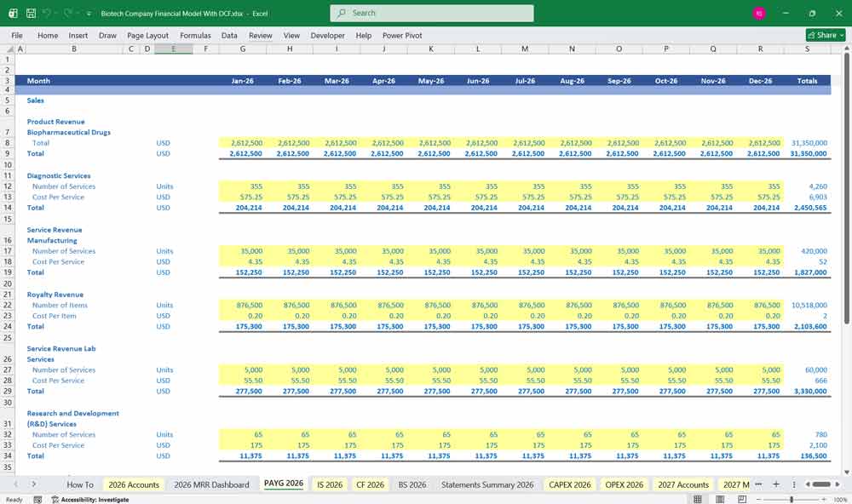Screen dimensions: 852x504
Task: Click the Share button
Action: 821,35
